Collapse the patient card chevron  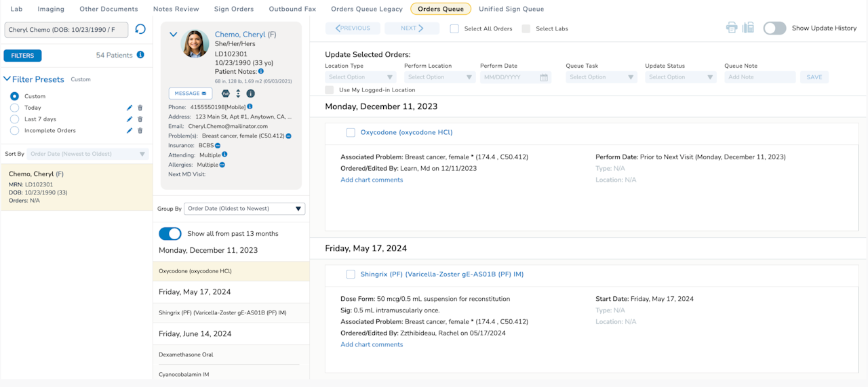(x=173, y=35)
